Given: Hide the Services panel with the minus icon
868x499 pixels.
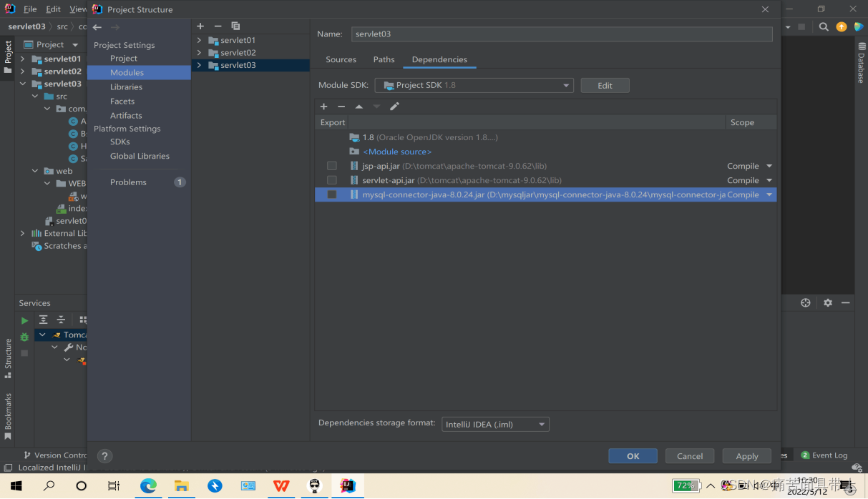Looking at the screenshot, I should (846, 303).
